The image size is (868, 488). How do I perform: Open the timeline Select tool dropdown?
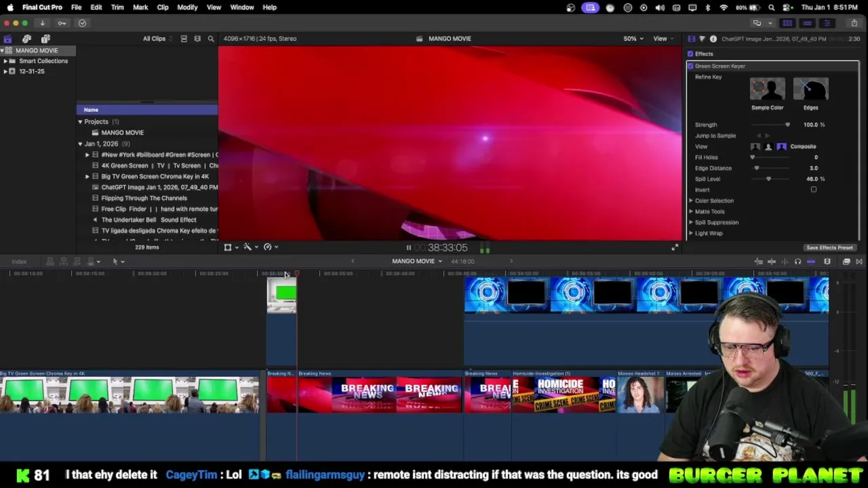click(118, 262)
